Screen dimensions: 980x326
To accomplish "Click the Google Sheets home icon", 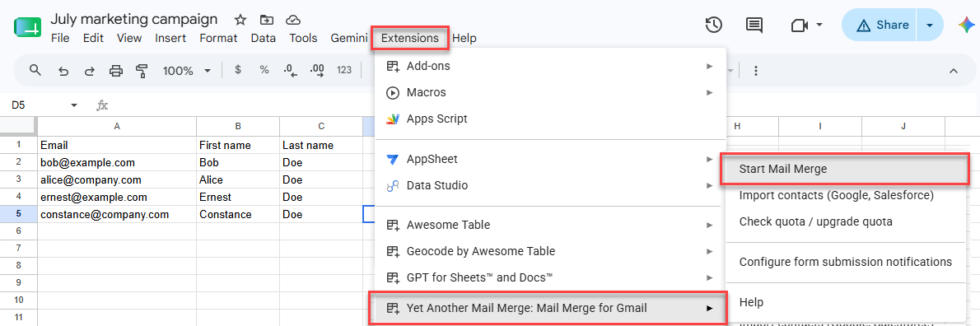I will (27, 27).
